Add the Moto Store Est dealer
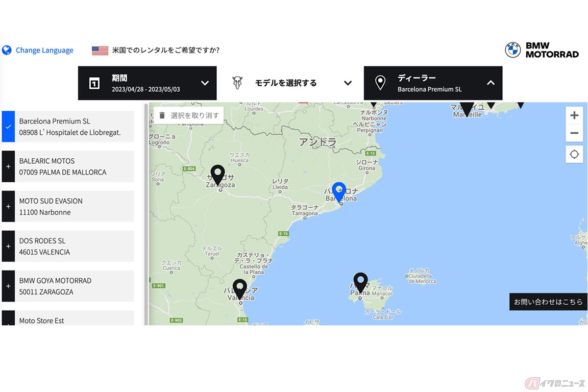The height and width of the screenshot is (392, 588). point(8,318)
